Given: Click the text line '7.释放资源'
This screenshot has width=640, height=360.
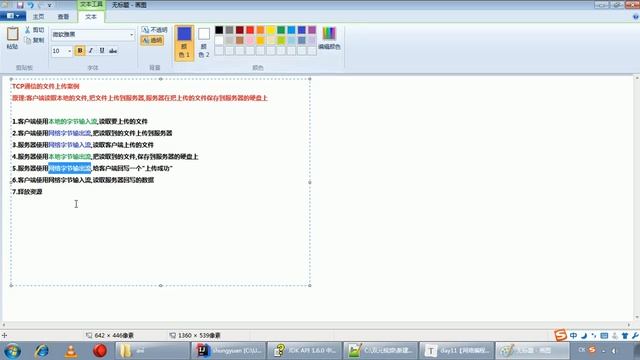Looking at the screenshot, I should point(27,191).
